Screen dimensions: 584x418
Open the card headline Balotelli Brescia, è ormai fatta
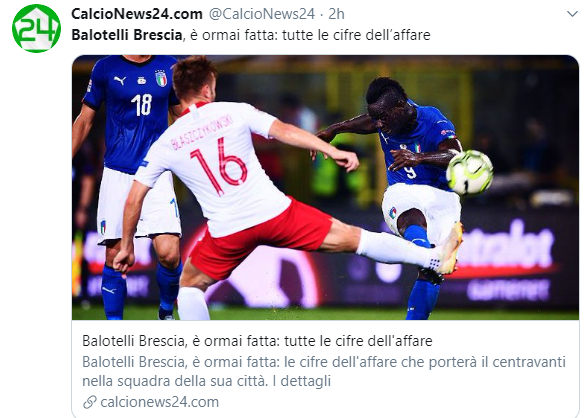pos(257,341)
